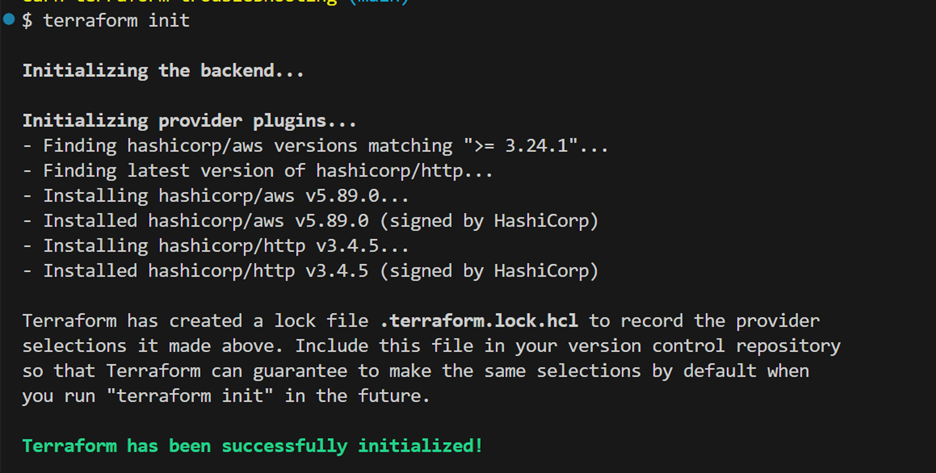Click "(signed by HashiCorp)" after http v3.4.5
936x473 pixels.
click(x=489, y=271)
